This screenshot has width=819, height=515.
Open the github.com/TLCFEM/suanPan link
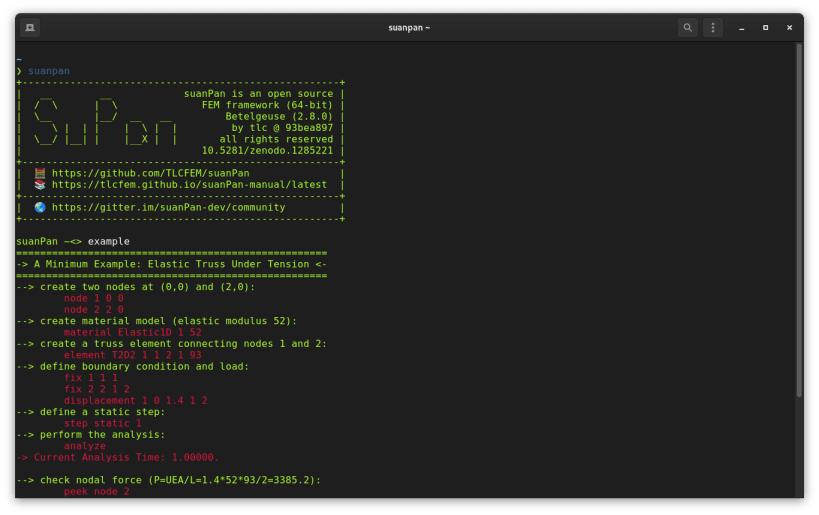(150, 173)
